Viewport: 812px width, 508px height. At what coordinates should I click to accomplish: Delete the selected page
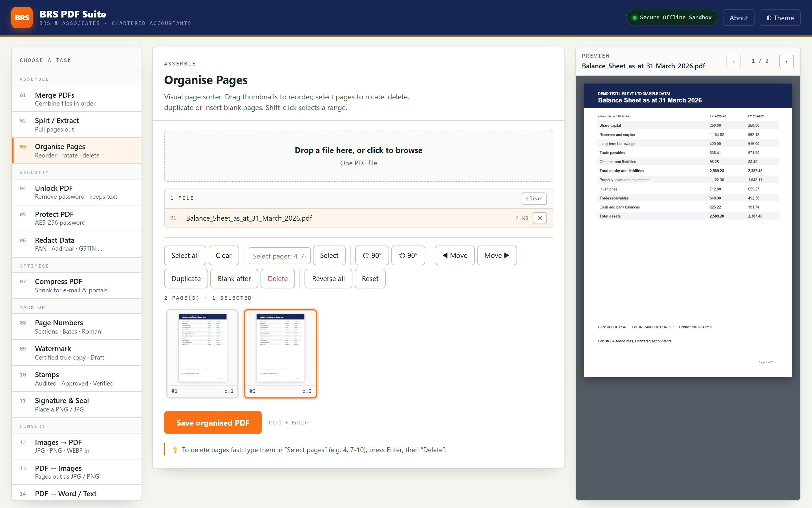(x=277, y=279)
